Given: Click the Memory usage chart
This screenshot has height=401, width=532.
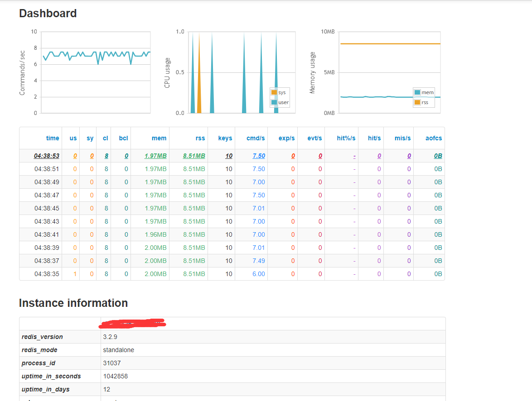Looking at the screenshot, I should click(390, 72).
